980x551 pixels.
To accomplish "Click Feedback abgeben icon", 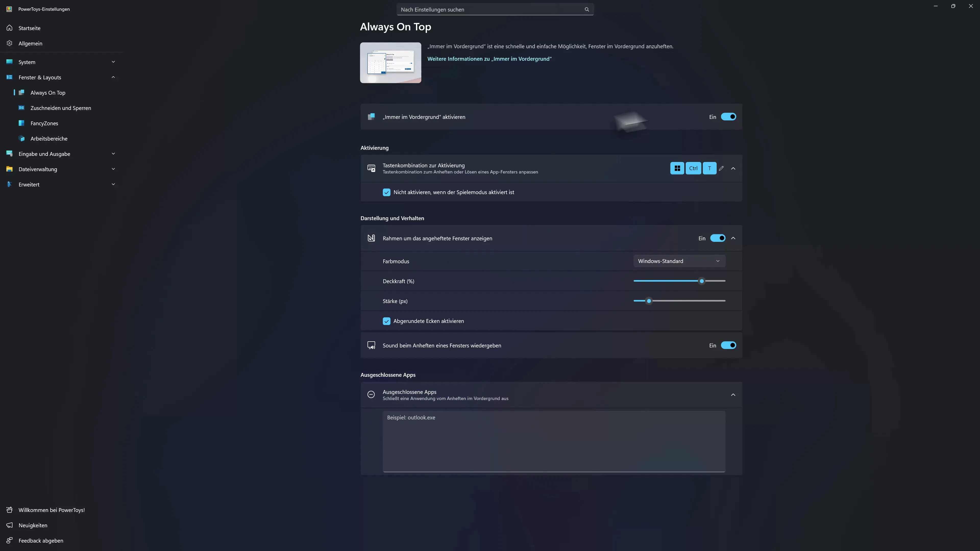I will pyautogui.click(x=9, y=540).
